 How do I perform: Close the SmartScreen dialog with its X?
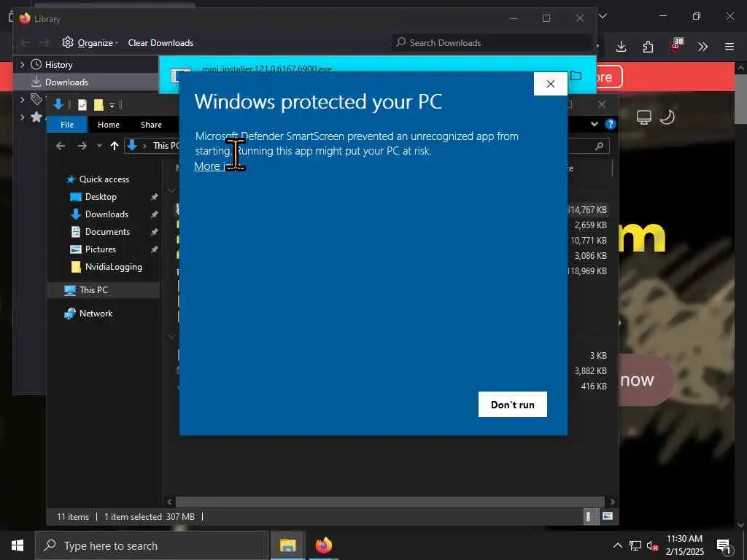[550, 84]
